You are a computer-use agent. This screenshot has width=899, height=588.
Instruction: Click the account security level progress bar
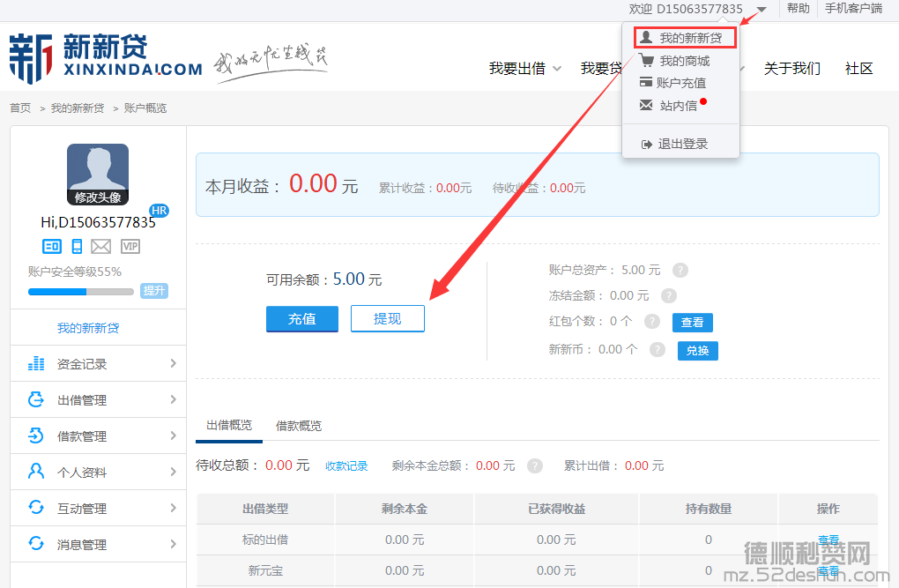[x=81, y=292]
